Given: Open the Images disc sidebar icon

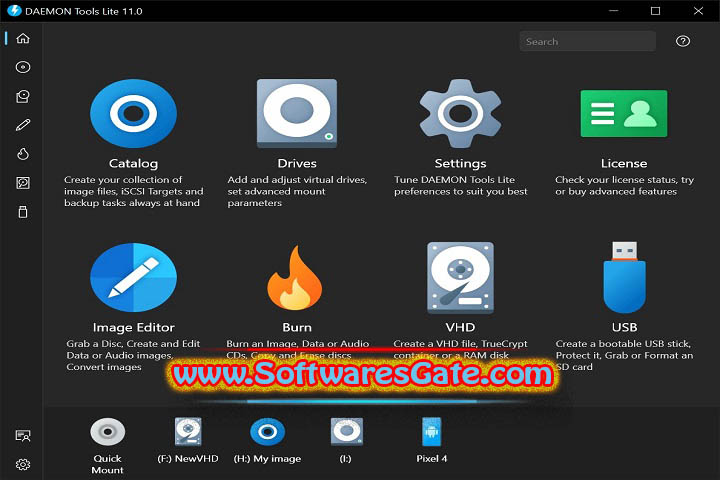Looking at the screenshot, I should (23, 67).
